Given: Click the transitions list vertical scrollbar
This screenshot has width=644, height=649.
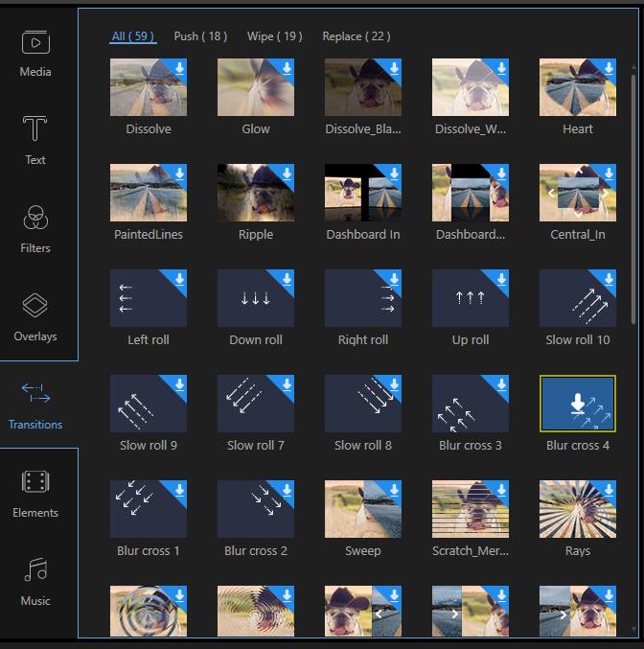Looking at the screenshot, I should coord(633,198).
